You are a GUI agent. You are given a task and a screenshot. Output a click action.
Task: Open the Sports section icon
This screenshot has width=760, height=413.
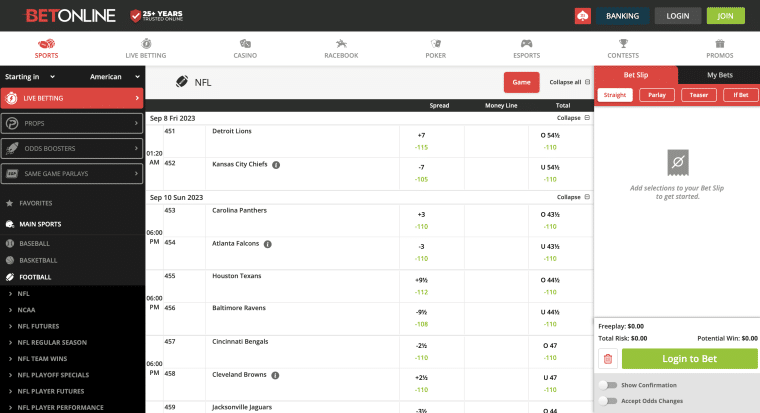pyautogui.click(x=47, y=44)
